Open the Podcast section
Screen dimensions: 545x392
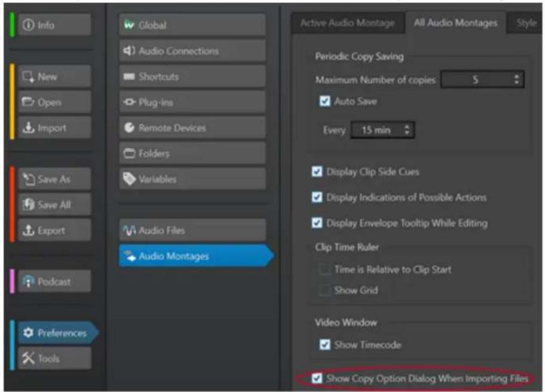coord(54,281)
